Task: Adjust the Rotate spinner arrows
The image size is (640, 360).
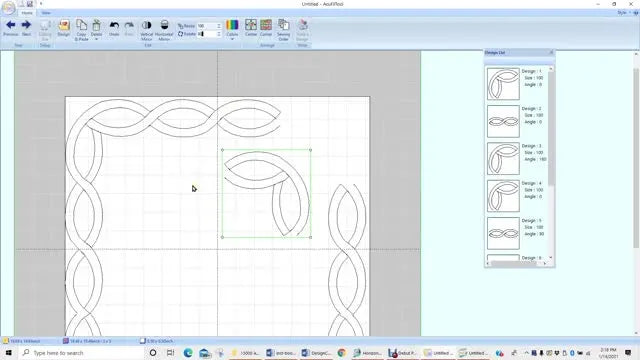Action: pyautogui.click(x=219, y=34)
